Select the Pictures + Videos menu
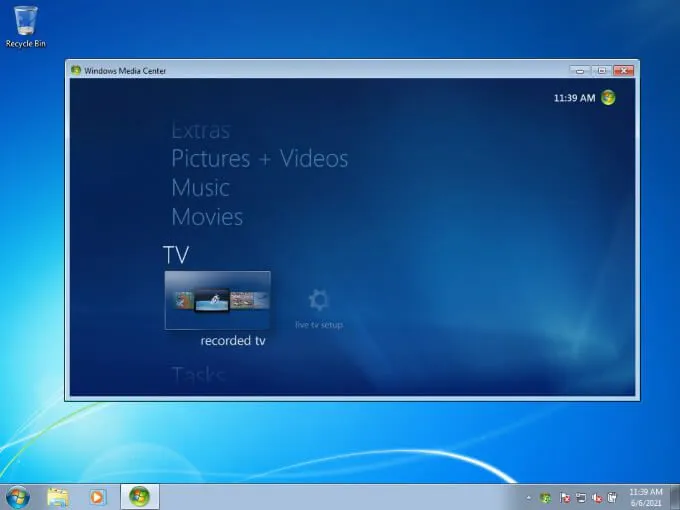 pos(260,158)
